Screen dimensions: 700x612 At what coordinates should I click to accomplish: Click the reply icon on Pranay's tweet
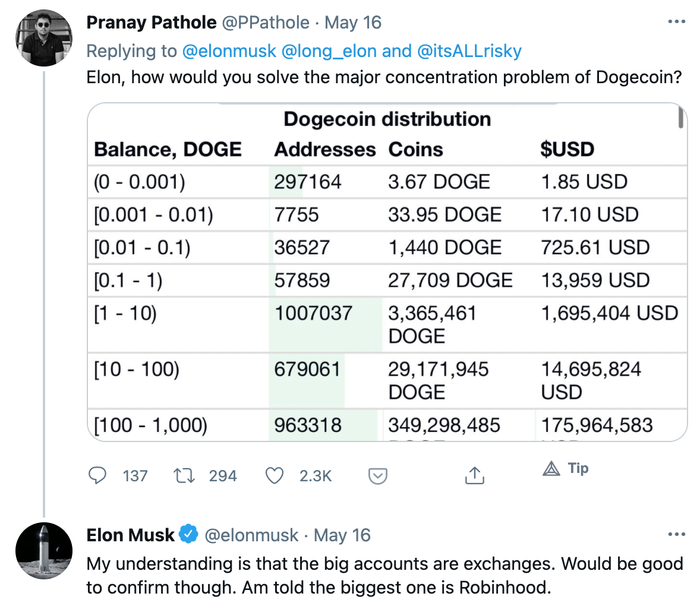[97, 475]
